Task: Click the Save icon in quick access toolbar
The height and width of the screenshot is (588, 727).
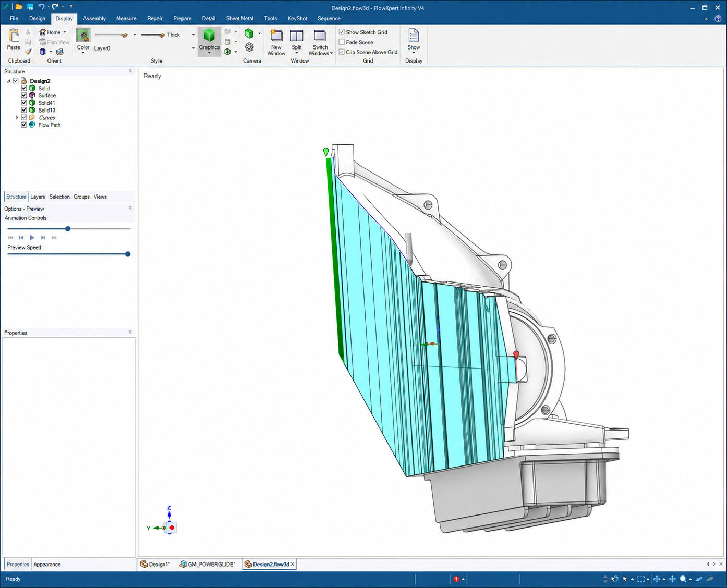Action: 30,7
